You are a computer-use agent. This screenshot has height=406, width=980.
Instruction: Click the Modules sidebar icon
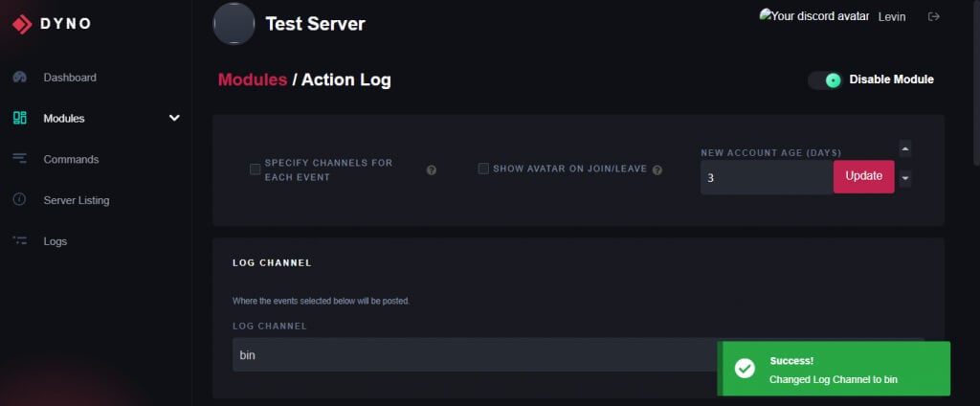click(x=19, y=118)
